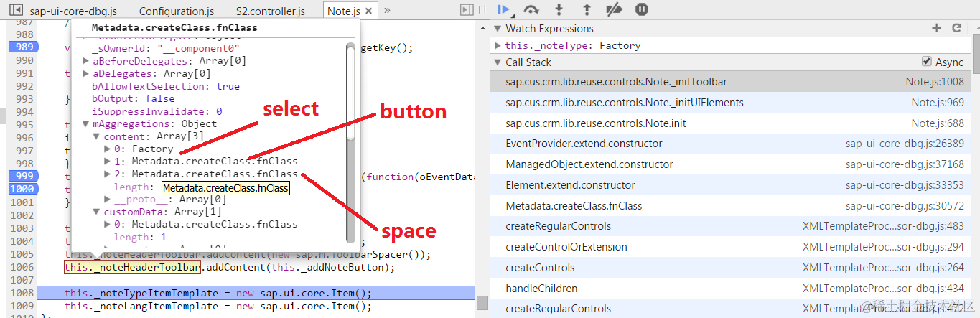Close the Note.js tab
The height and width of the screenshot is (318, 980).
(368, 11)
